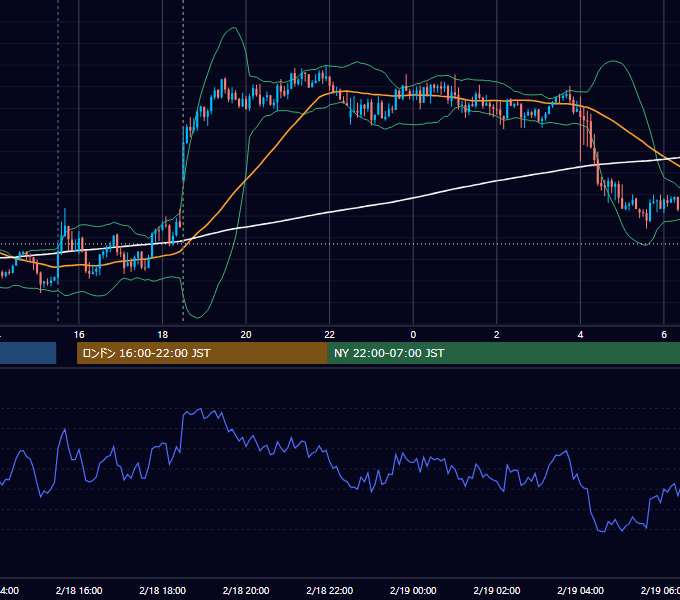The width and height of the screenshot is (680, 600).
Task: Click the 0 hour label on upper axis
Action: coord(413,335)
